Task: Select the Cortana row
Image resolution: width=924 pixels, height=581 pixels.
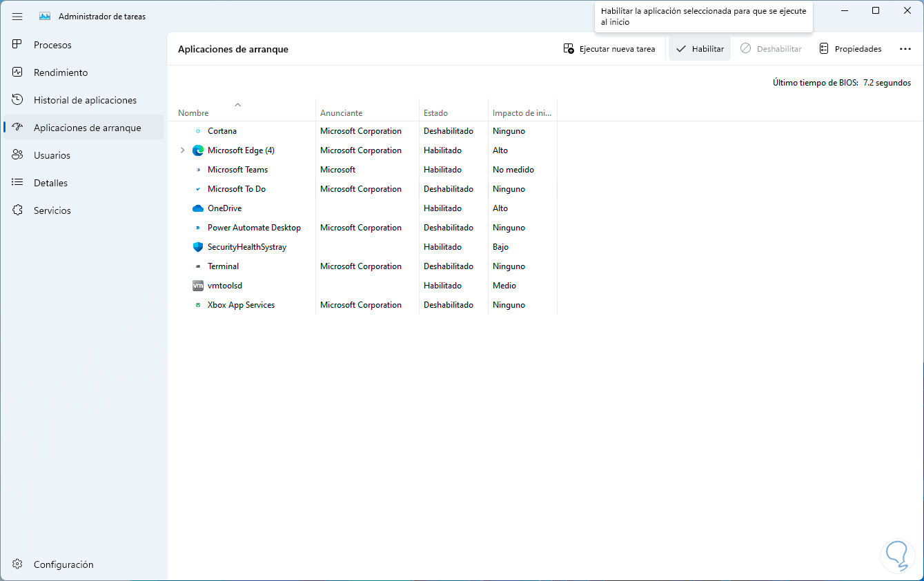Action: [362, 131]
